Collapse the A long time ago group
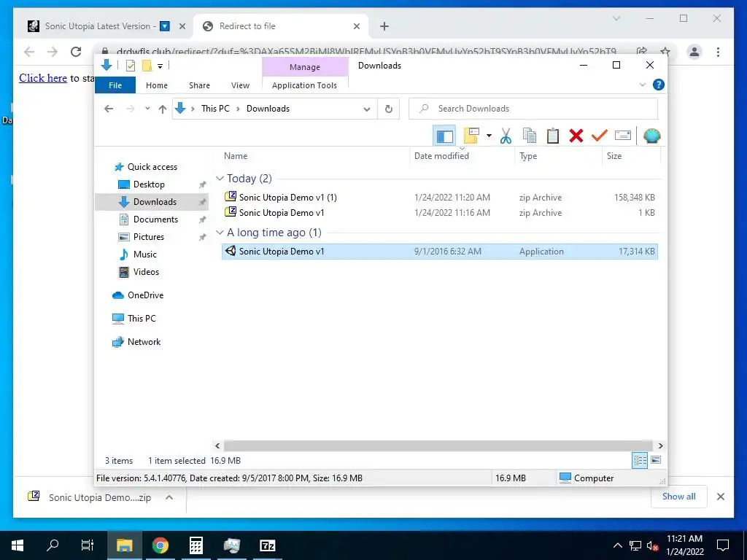The image size is (747, 560). click(220, 233)
